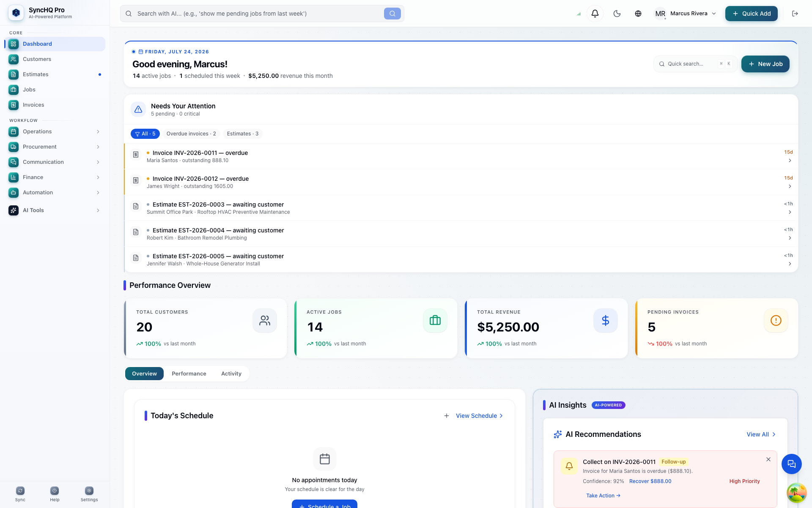This screenshot has width=812, height=508.
Task: Open Estimates in sidebar
Action: (x=55, y=75)
